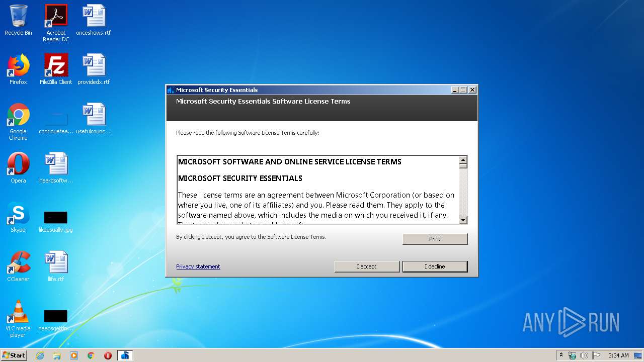The width and height of the screenshot is (644, 362).
Task: Close the Microsoft Security Essentials window
Action: tap(472, 90)
